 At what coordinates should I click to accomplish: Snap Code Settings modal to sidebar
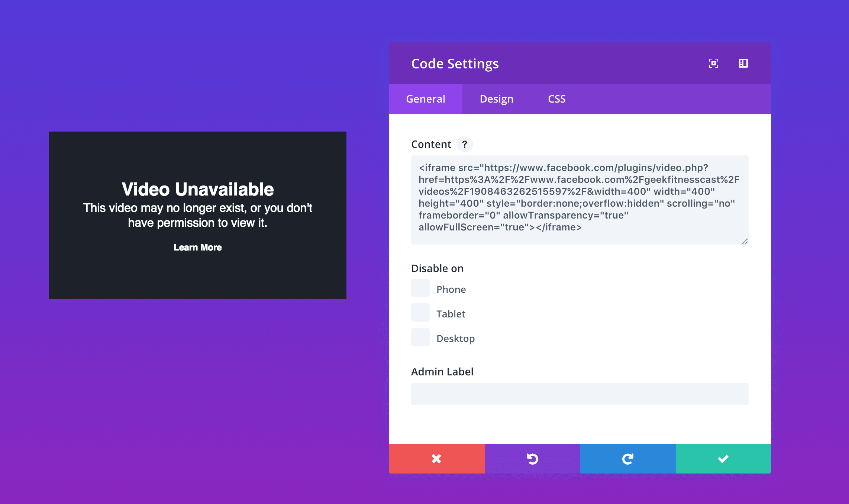[x=743, y=63]
